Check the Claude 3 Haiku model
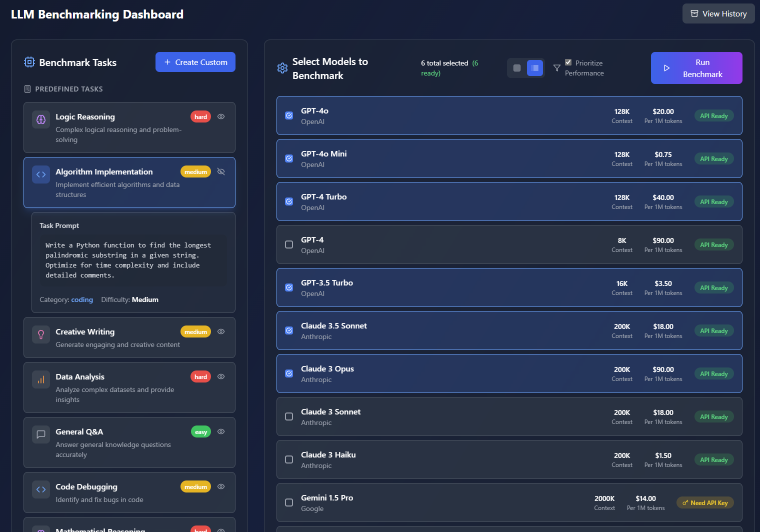 [x=289, y=459]
